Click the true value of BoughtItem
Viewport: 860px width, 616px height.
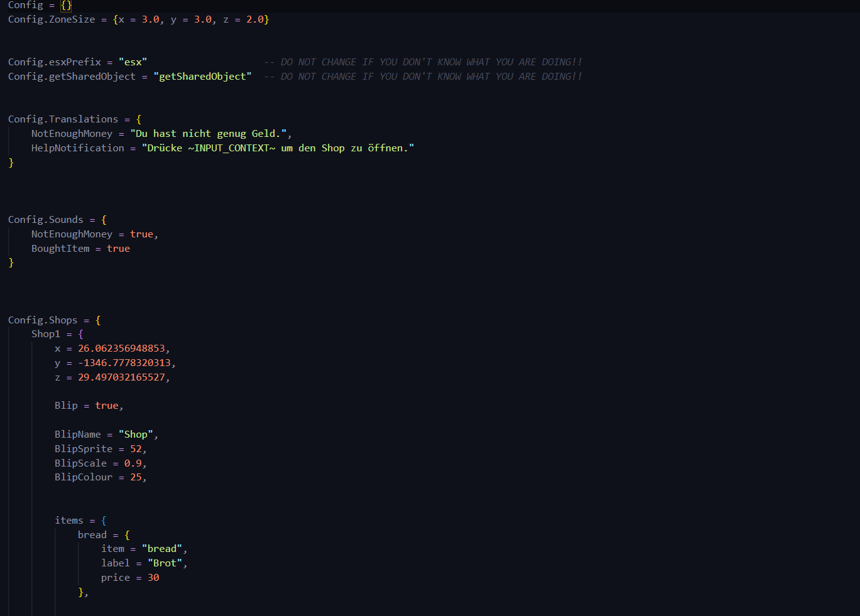118,249
